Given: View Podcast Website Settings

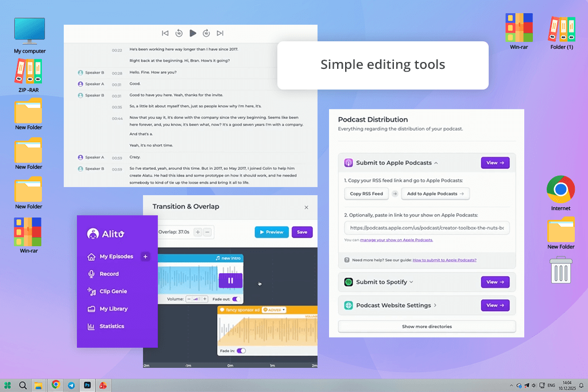Looking at the screenshot, I should pyautogui.click(x=496, y=305).
